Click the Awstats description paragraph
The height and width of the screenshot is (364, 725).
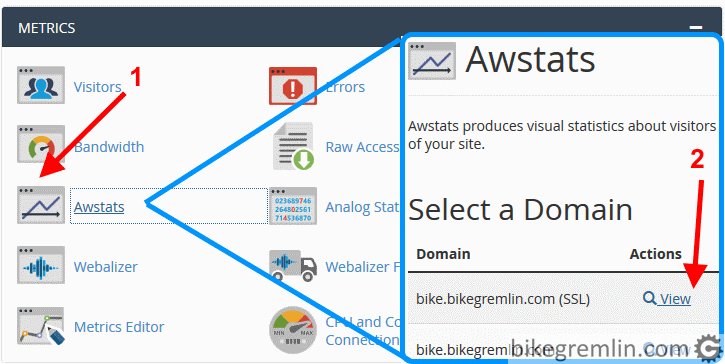point(562,135)
